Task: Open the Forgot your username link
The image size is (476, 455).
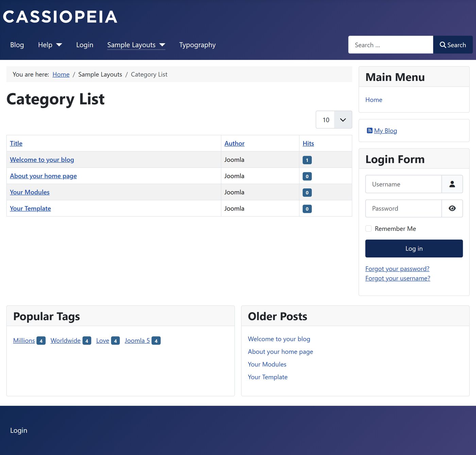Action: click(398, 278)
